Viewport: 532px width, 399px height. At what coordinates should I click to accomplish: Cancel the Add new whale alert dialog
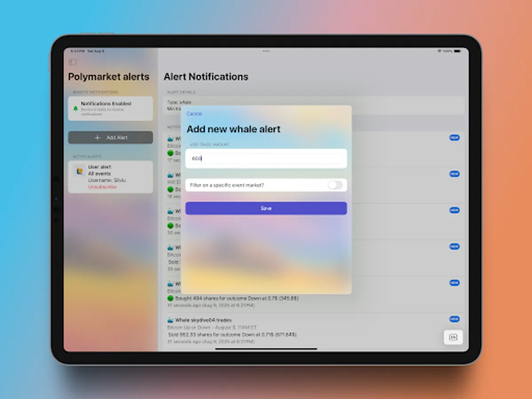tap(194, 113)
